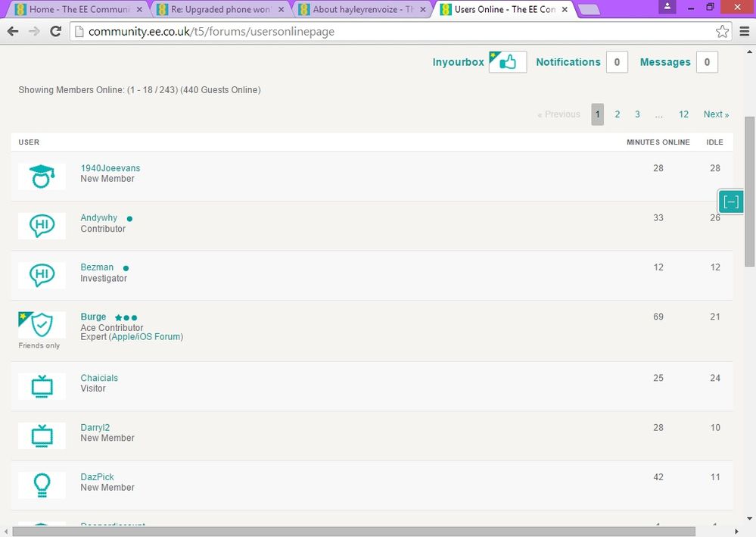Jump to page 12 of online users
This screenshot has width=756, height=537.
point(683,114)
